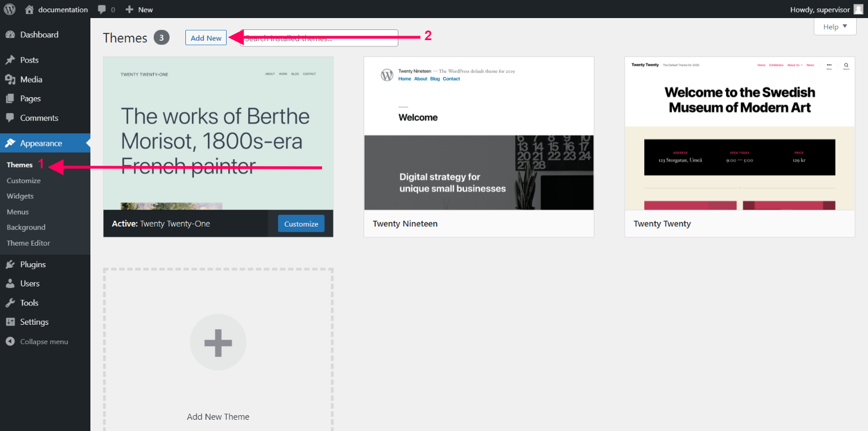Click the Tools wrench icon
This screenshot has height=431, width=868.
click(10, 303)
